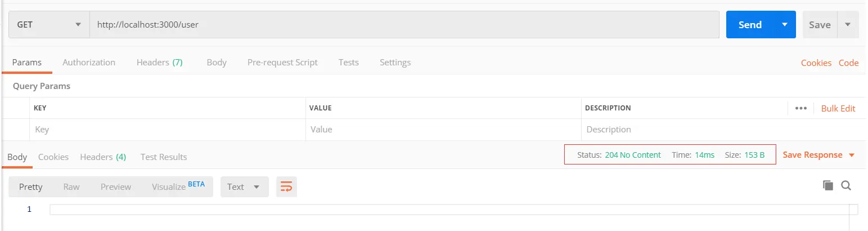868x231 pixels.
Task: Click the wrap lines icon
Action: coord(286,186)
